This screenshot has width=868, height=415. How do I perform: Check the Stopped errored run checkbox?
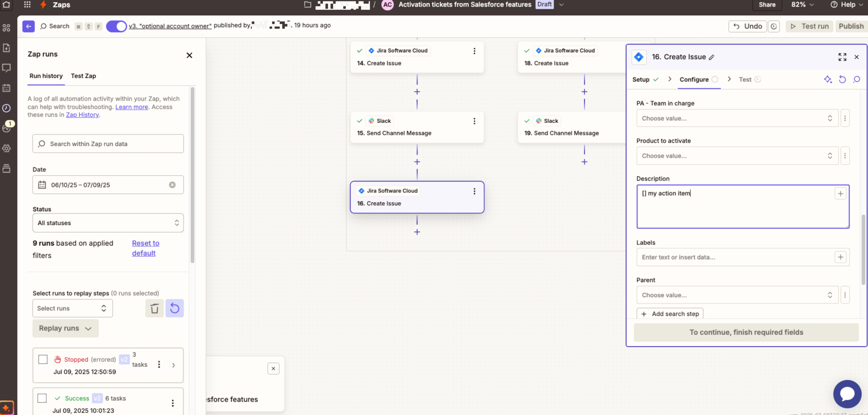tap(43, 360)
